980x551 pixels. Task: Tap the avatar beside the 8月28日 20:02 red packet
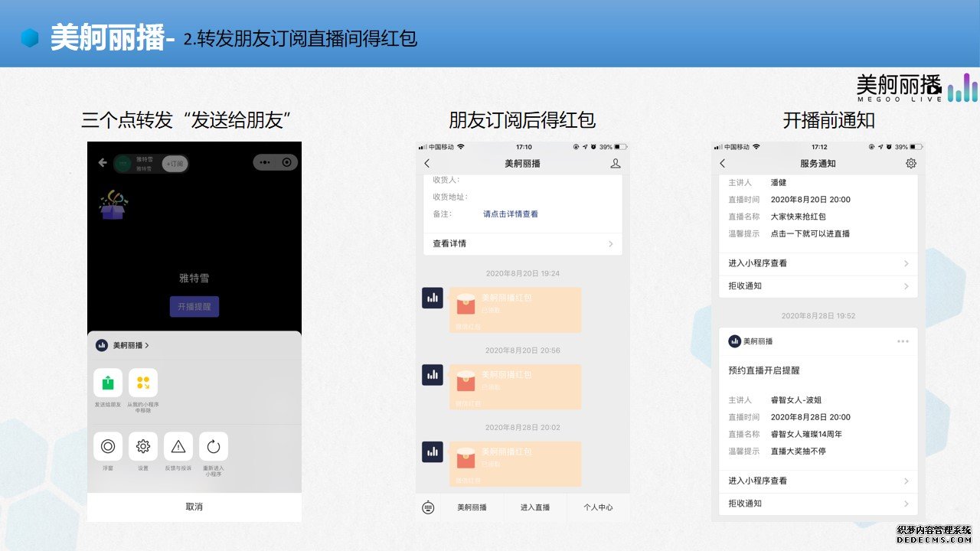(433, 452)
